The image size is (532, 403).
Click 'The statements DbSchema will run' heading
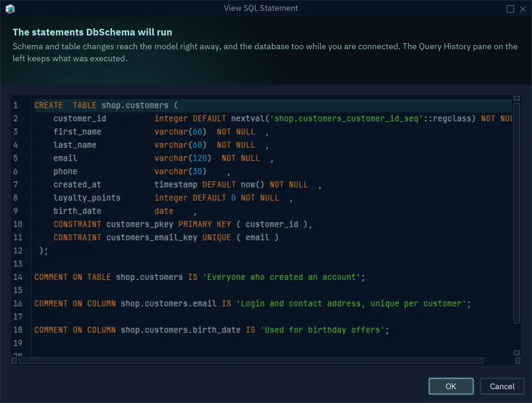click(92, 32)
